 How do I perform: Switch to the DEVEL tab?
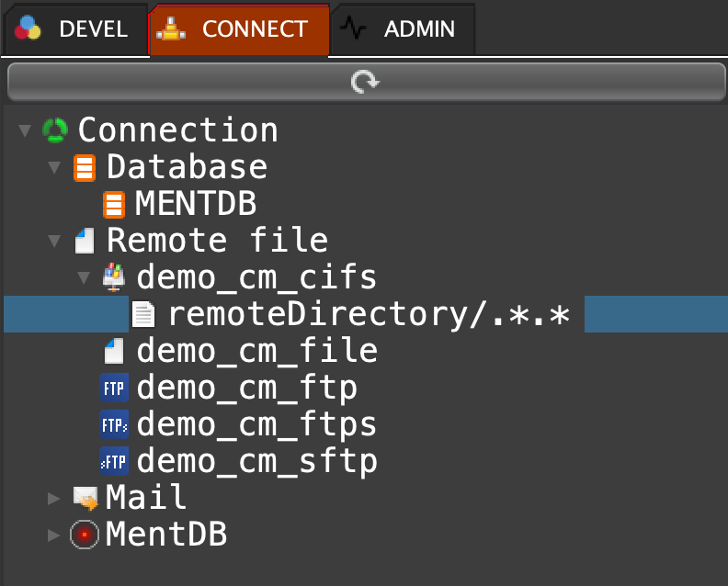pyautogui.click(x=74, y=29)
